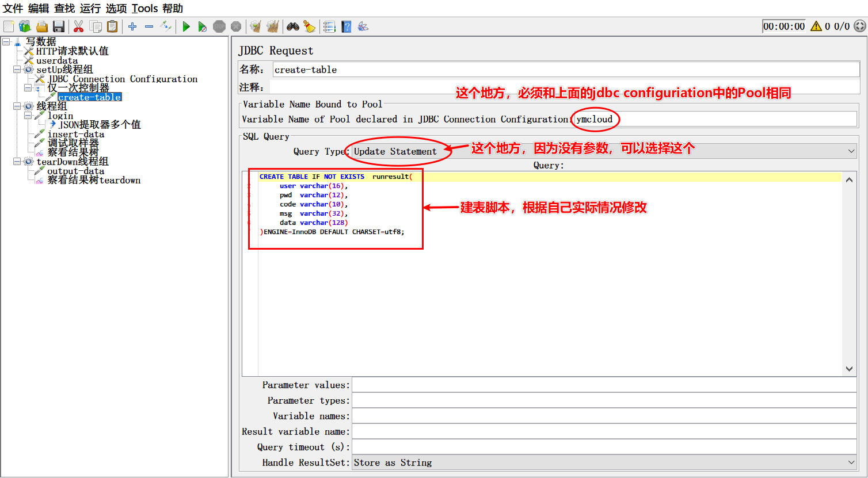Click Start no pauses toolbar icon
This screenshot has width=868, height=478.
[x=202, y=26]
